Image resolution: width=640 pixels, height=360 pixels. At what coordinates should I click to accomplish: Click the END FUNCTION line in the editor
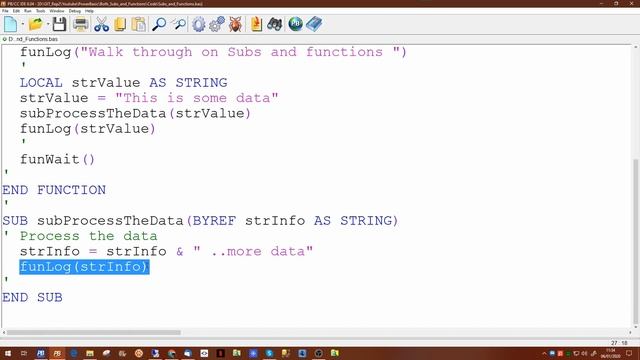[x=54, y=190]
